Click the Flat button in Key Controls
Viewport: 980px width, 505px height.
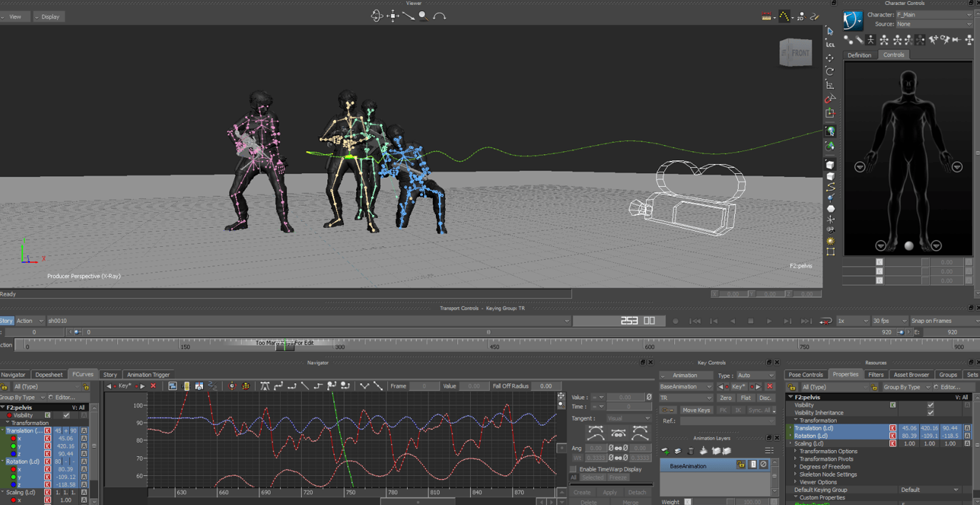[x=745, y=398]
